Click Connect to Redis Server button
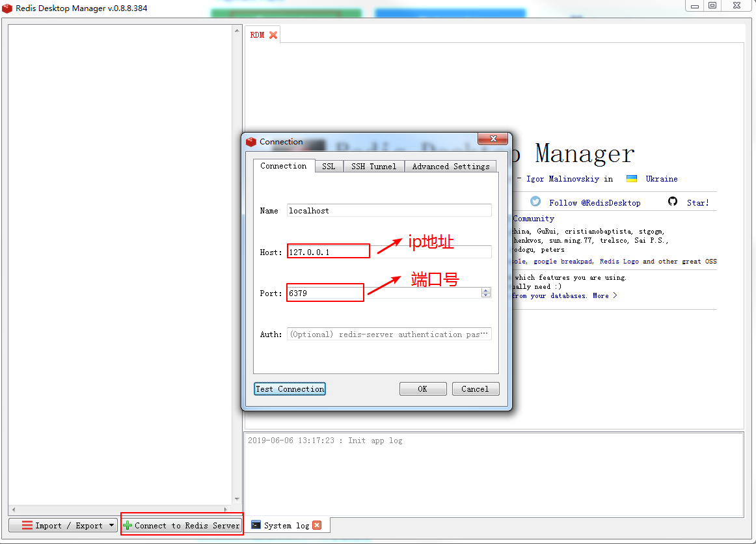The image size is (756, 544). (x=182, y=525)
